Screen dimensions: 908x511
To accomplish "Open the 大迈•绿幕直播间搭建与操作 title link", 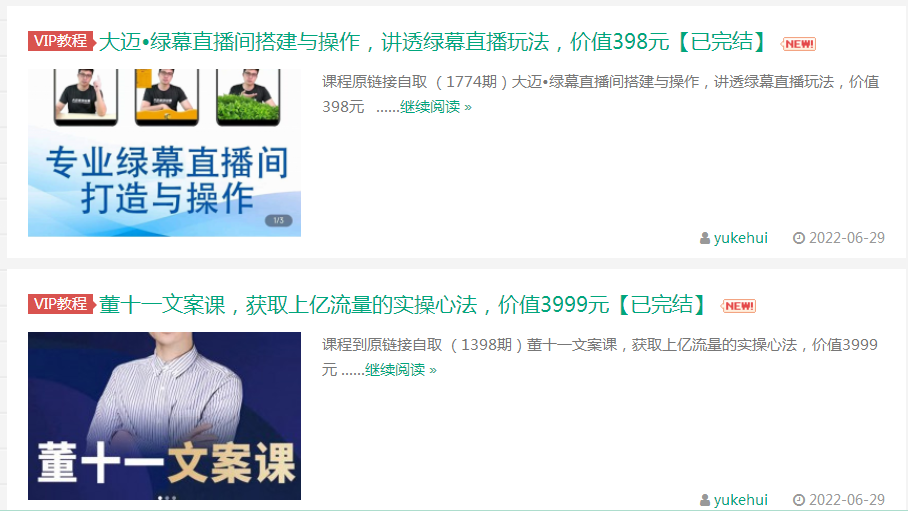I will point(433,42).
